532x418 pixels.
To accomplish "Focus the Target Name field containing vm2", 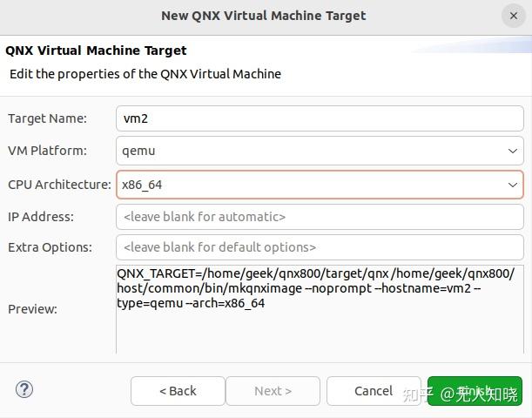I will pyautogui.click(x=319, y=118).
